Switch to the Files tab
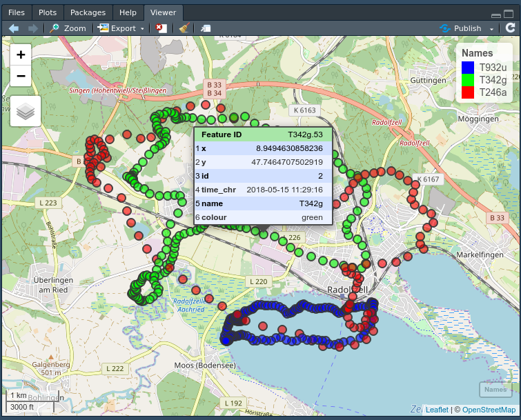521x420 pixels. (17, 12)
